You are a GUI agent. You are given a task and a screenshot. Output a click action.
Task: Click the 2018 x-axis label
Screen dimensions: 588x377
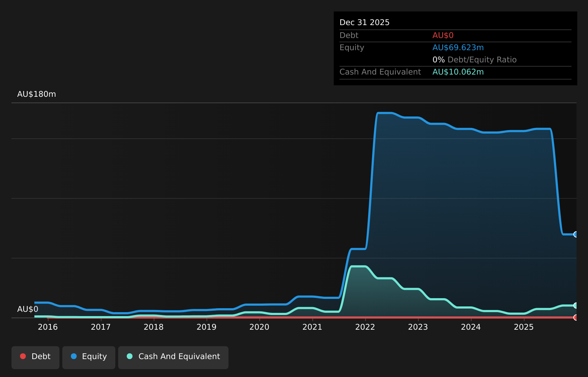[x=154, y=327]
